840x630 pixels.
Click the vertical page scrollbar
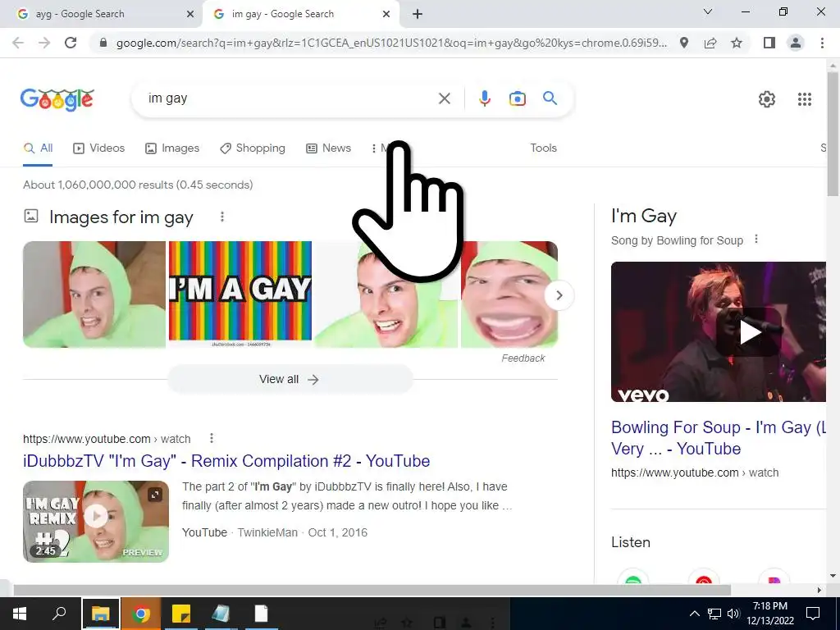833,135
